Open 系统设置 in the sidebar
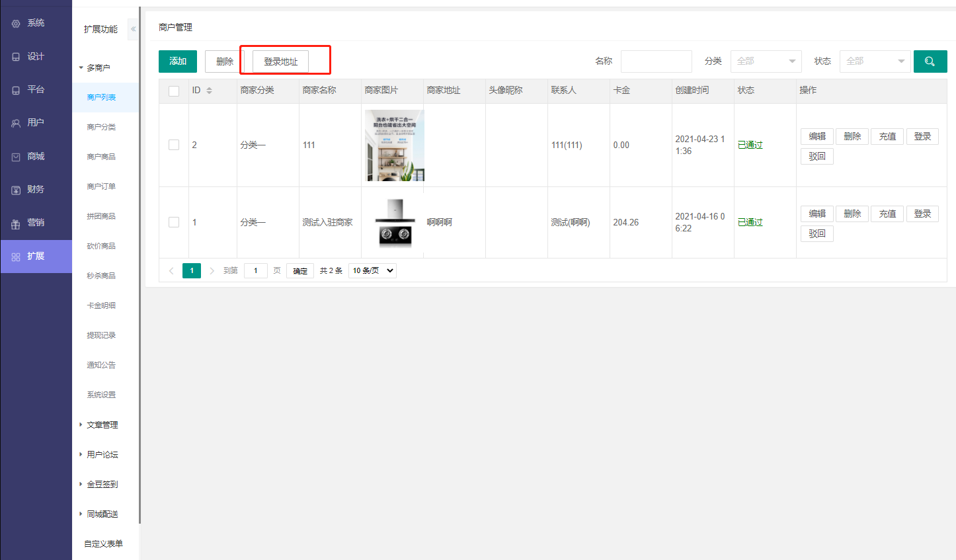Viewport: 956px width, 560px height. pyautogui.click(x=101, y=395)
